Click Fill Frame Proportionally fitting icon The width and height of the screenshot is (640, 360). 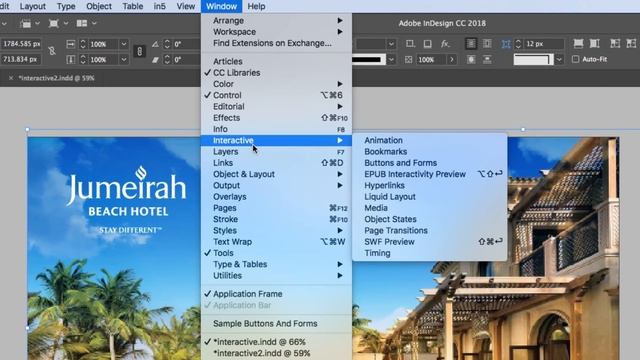pos(578,43)
